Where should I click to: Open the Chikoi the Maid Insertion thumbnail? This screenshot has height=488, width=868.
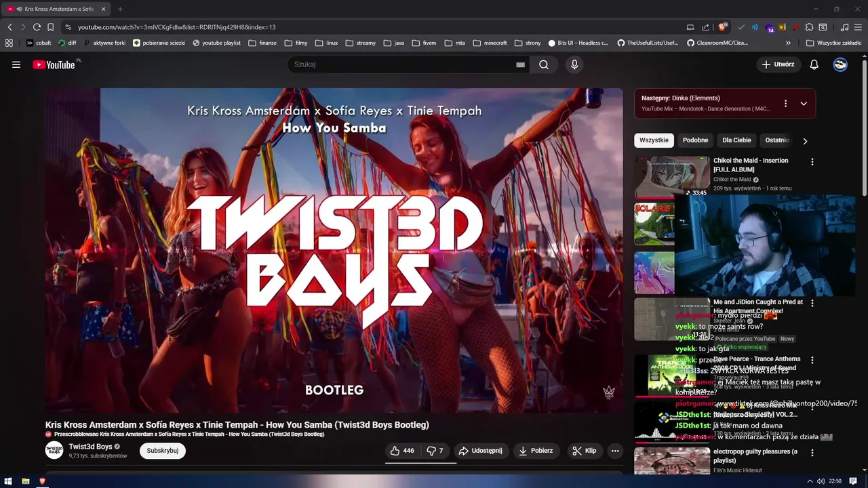(x=672, y=177)
